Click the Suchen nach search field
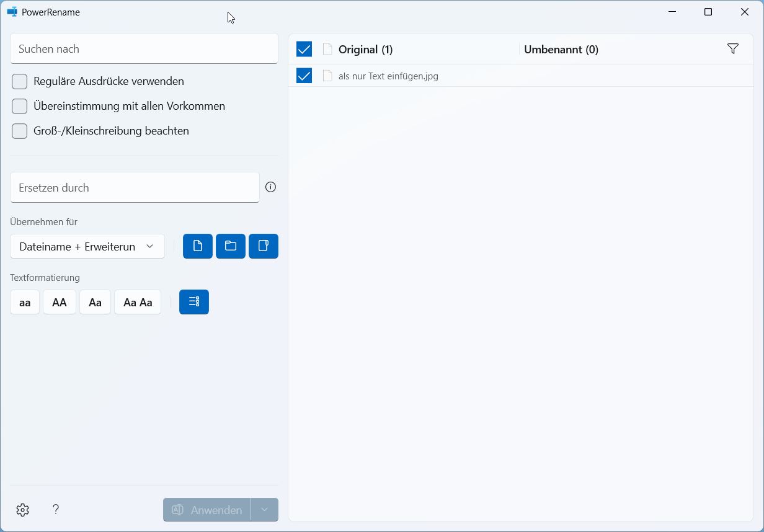 click(144, 48)
